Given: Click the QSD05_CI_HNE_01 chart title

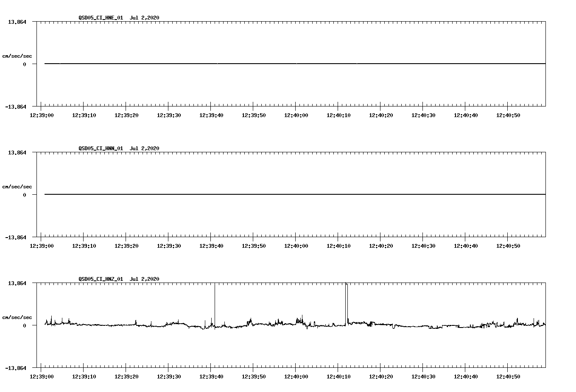Looking at the screenshot, I should (x=119, y=17).
